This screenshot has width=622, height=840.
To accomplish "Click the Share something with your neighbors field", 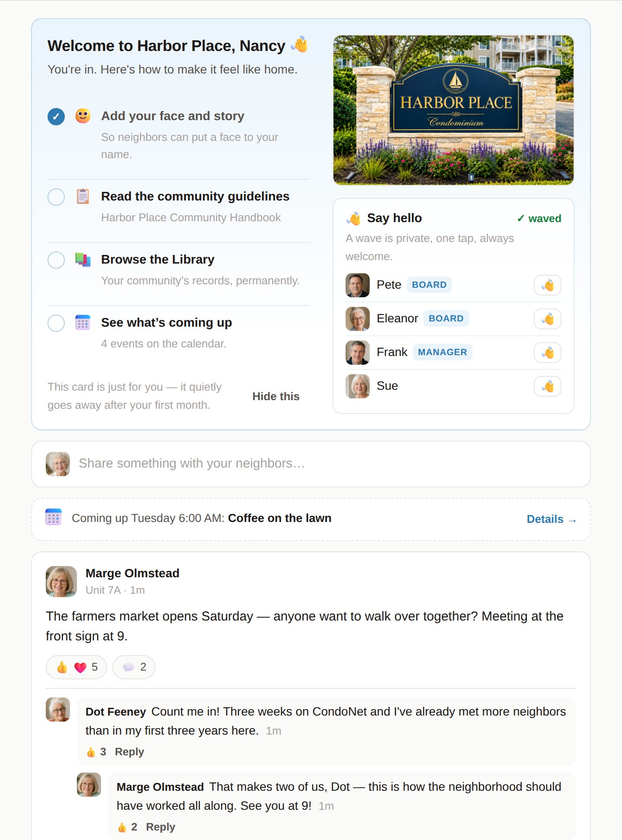I will (x=311, y=464).
